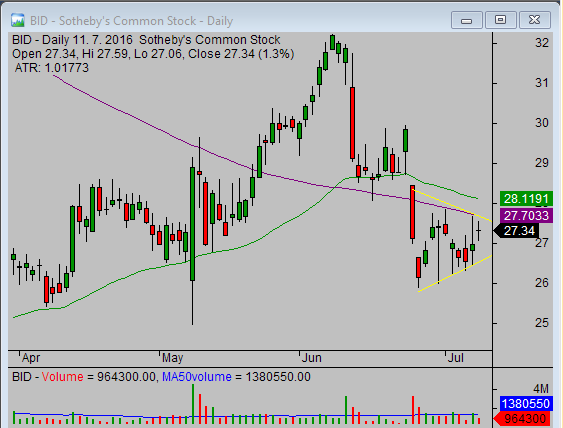Screen dimensions: 563x428
Task: Close the BID chart window
Action: coord(534,20)
